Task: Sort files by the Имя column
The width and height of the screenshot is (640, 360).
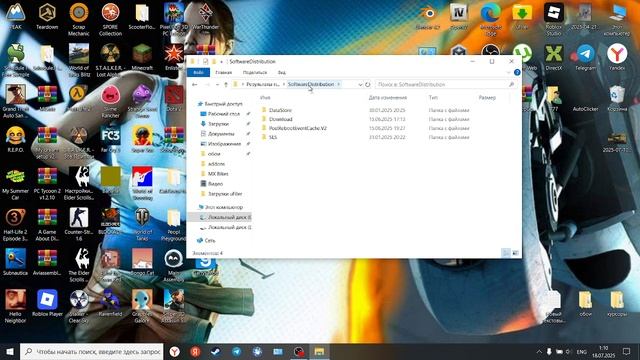Action: pyautogui.click(x=265, y=98)
